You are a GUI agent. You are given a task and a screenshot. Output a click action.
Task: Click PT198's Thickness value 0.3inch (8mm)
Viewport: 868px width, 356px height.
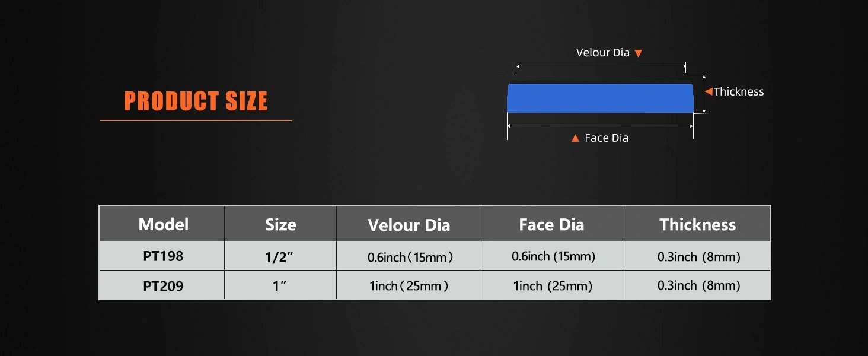click(698, 257)
